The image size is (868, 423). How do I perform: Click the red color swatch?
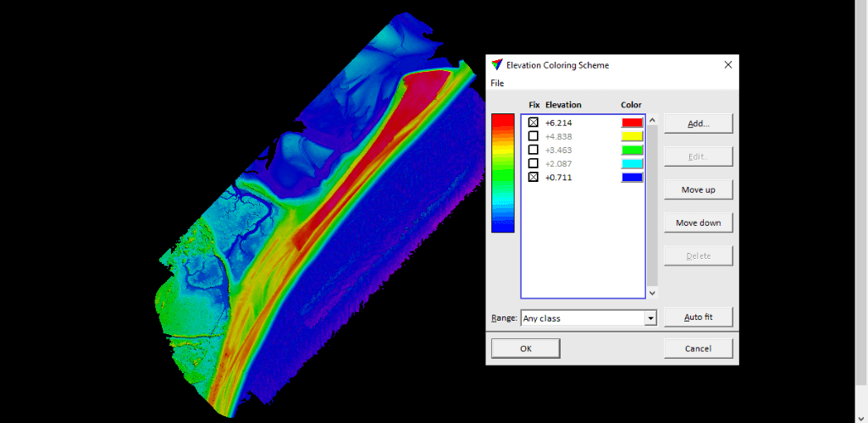click(633, 123)
